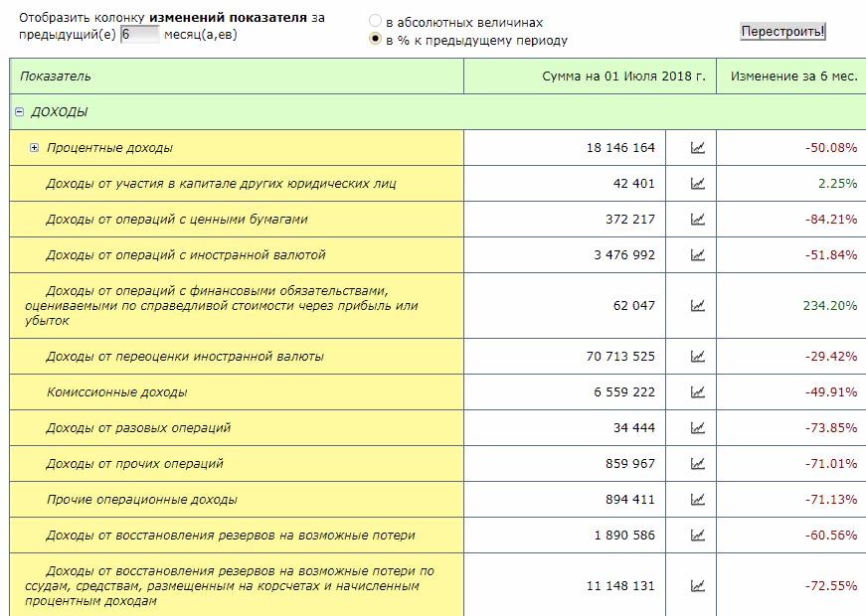Image resolution: width=866 pixels, height=616 pixels.
Task: Show graph for Доходы от переоценки иностранной валюты
Action: click(x=698, y=357)
